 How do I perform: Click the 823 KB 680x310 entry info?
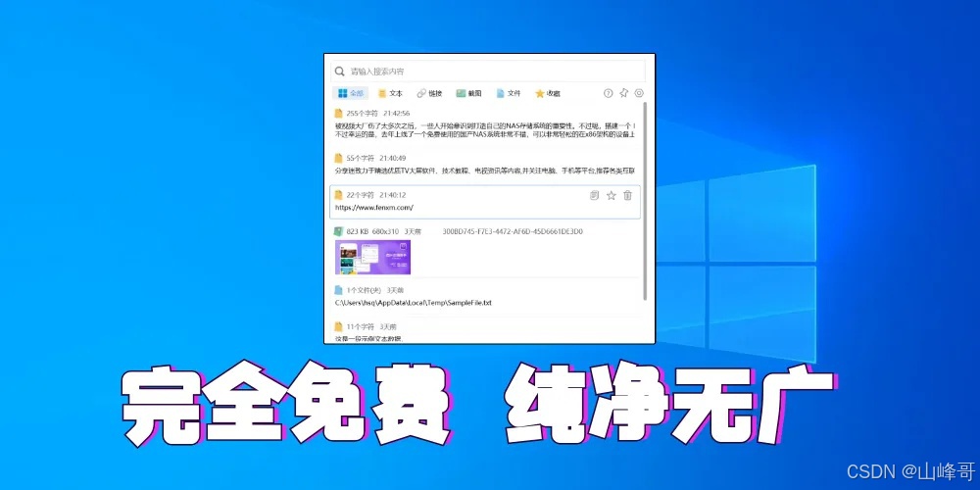coord(384,231)
